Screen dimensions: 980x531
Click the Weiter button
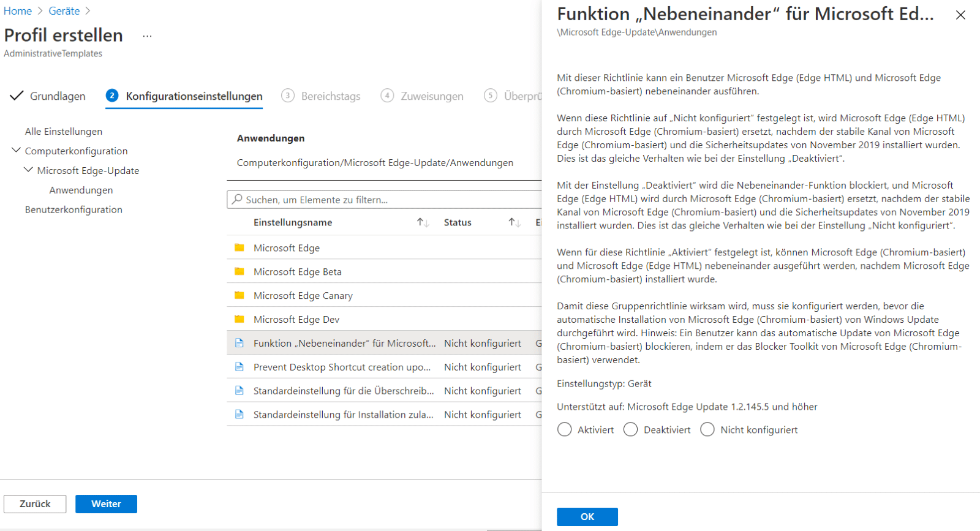pyautogui.click(x=106, y=504)
